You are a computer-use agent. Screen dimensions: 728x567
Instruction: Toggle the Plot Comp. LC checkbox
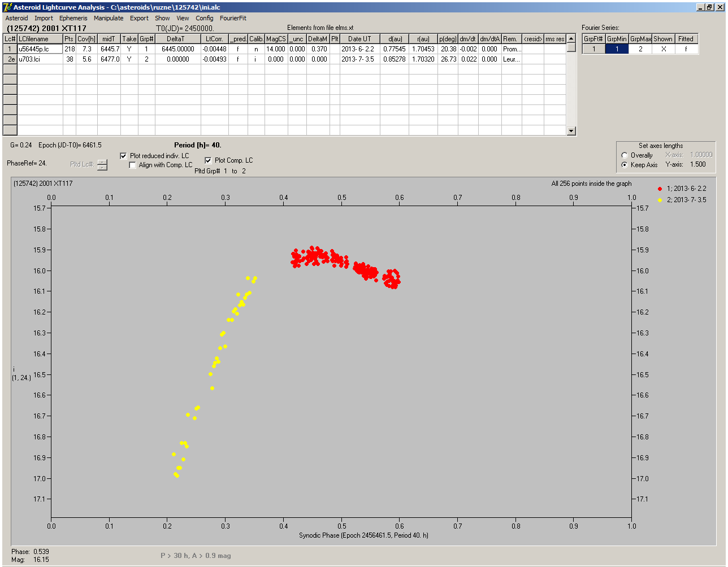tap(208, 160)
